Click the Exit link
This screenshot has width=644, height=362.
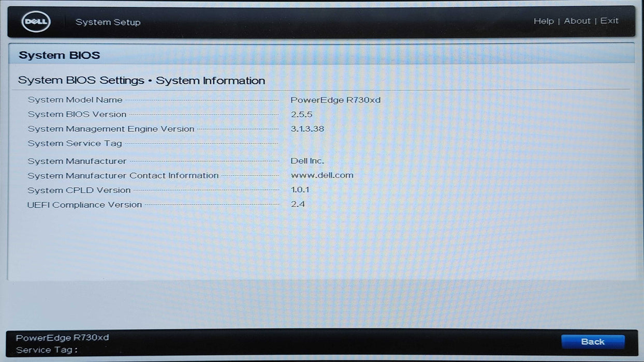609,21
